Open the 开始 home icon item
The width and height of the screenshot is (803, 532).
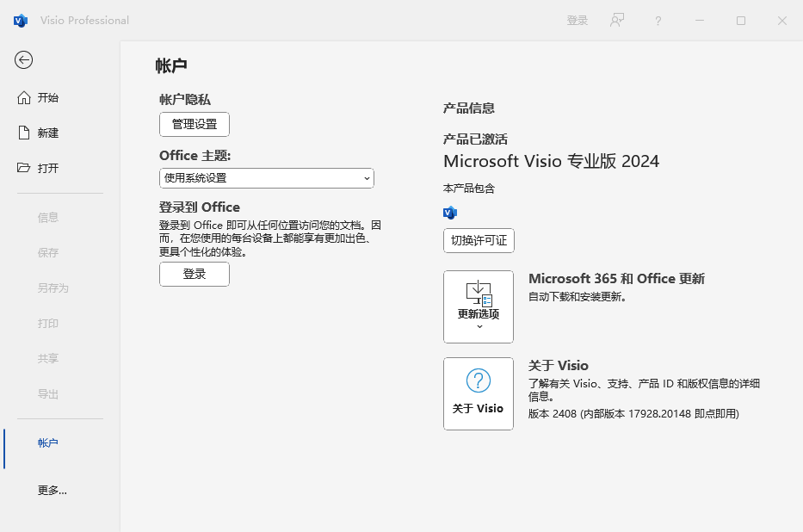coord(24,97)
